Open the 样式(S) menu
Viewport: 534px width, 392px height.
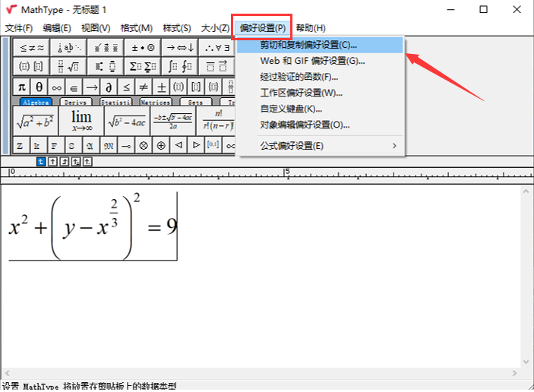click(x=177, y=28)
